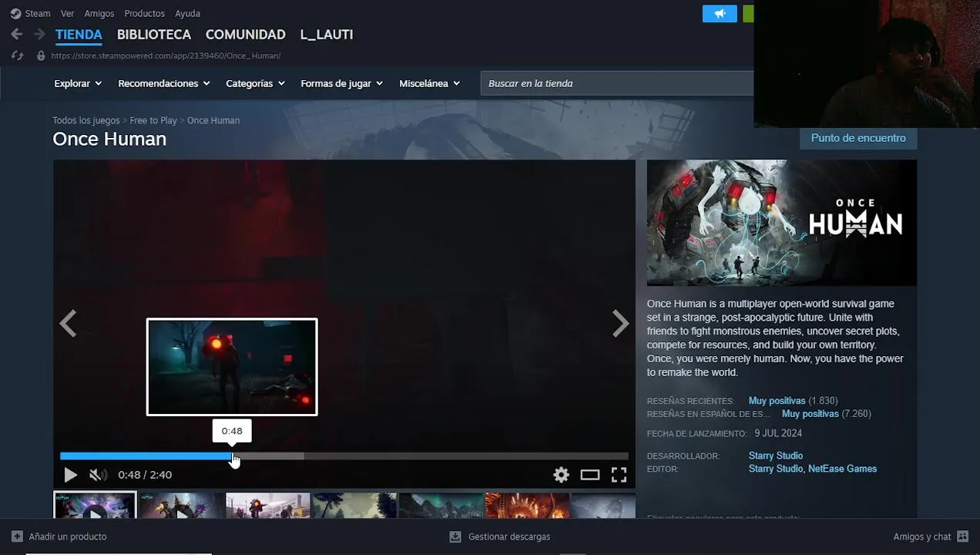Enter fullscreen video mode
The width and height of the screenshot is (980, 555).
(x=619, y=475)
